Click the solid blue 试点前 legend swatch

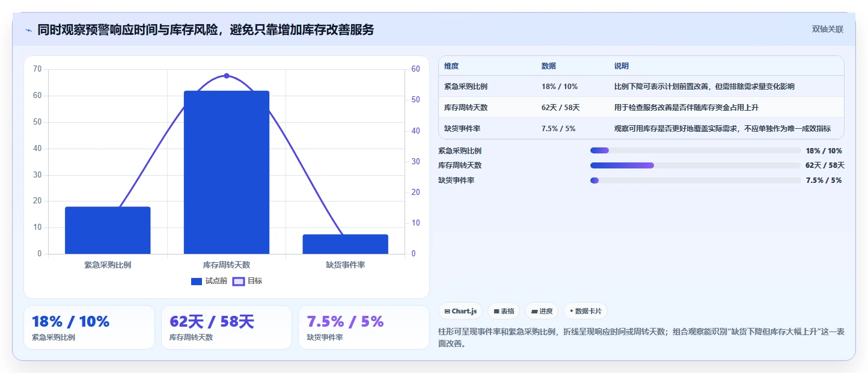[197, 281]
